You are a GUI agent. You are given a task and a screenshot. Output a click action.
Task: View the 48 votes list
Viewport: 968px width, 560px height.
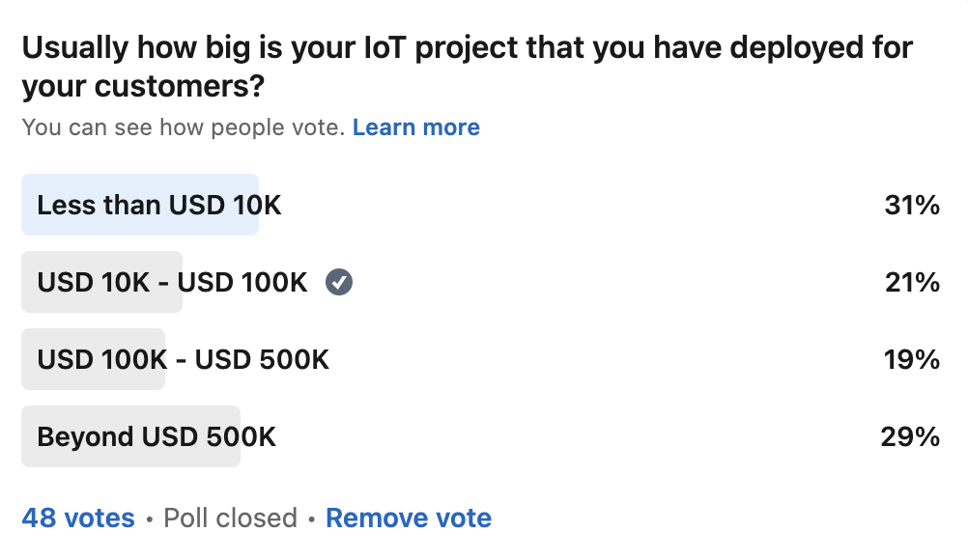[78, 518]
